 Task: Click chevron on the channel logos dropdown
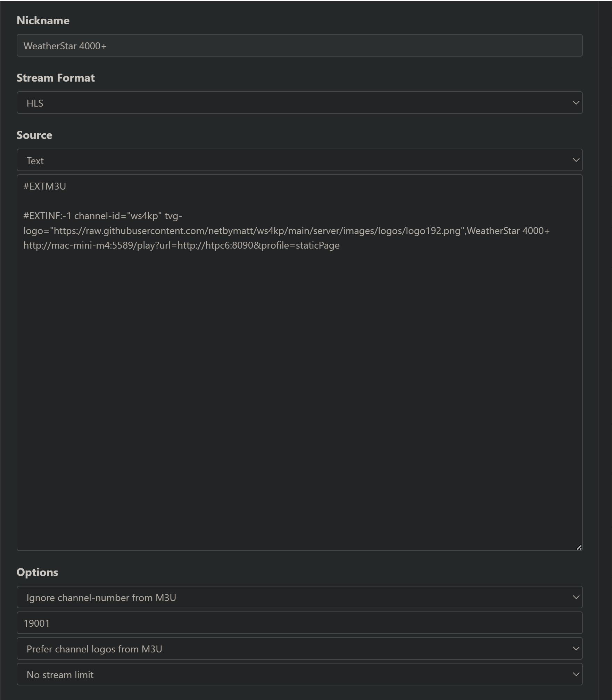point(576,649)
